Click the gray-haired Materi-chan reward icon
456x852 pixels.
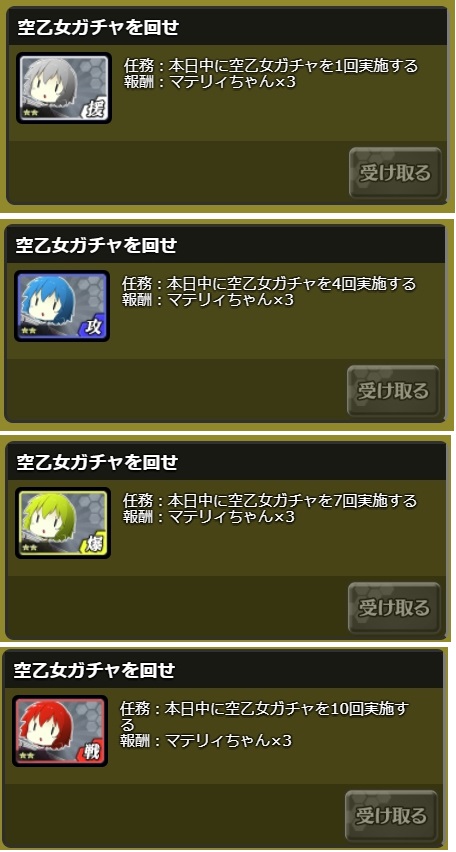click(x=64, y=88)
